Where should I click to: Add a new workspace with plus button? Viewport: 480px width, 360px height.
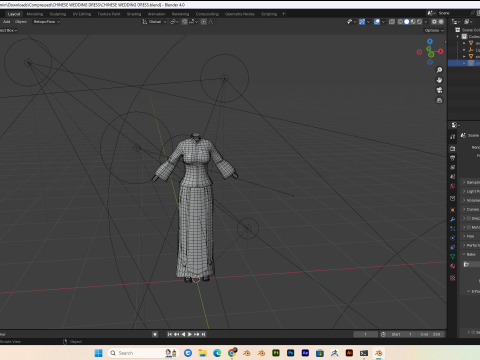pyautogui.click(x=284, y=14)
